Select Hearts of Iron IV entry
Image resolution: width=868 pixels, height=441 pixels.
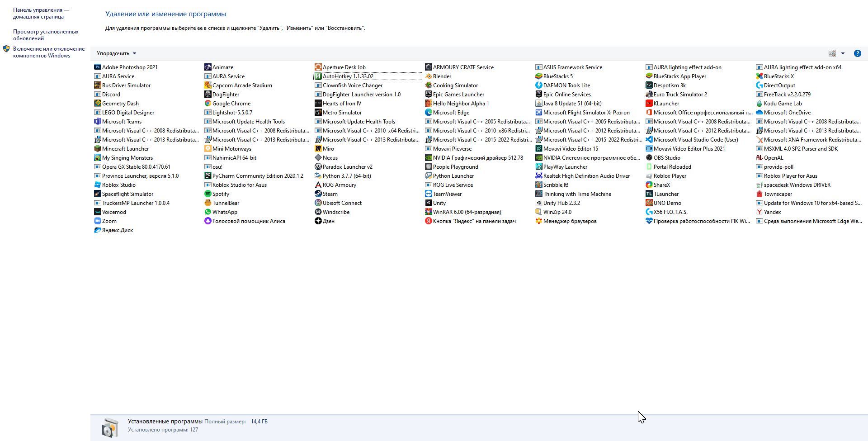(x=338, y=104)
